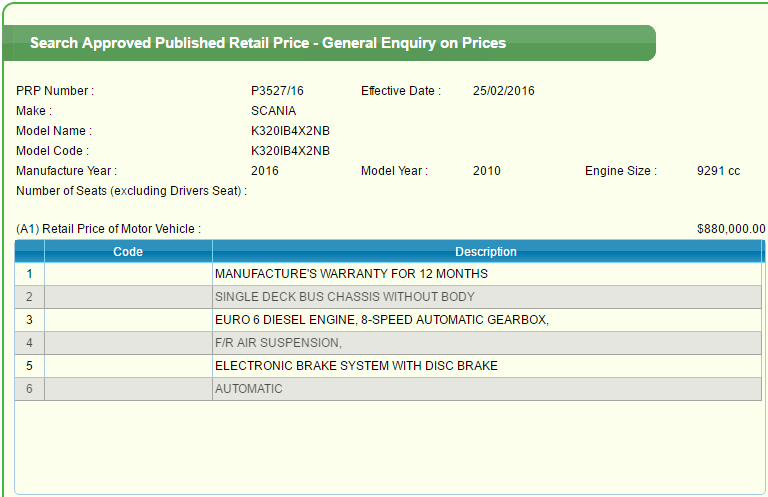This screenshot has width=768, height=497.
Task: Select row F/R Air Suspension
Action: (x=388, y=343)
